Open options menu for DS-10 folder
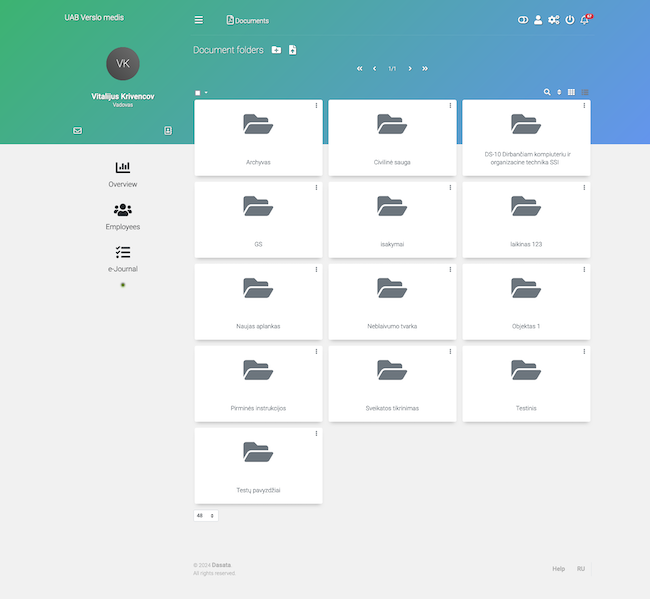This screenshot has height=599, width=650. click(584, 106)
